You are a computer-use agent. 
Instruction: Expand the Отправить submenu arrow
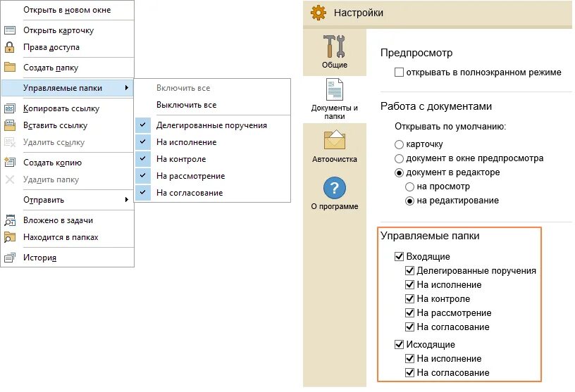(127, 200)
